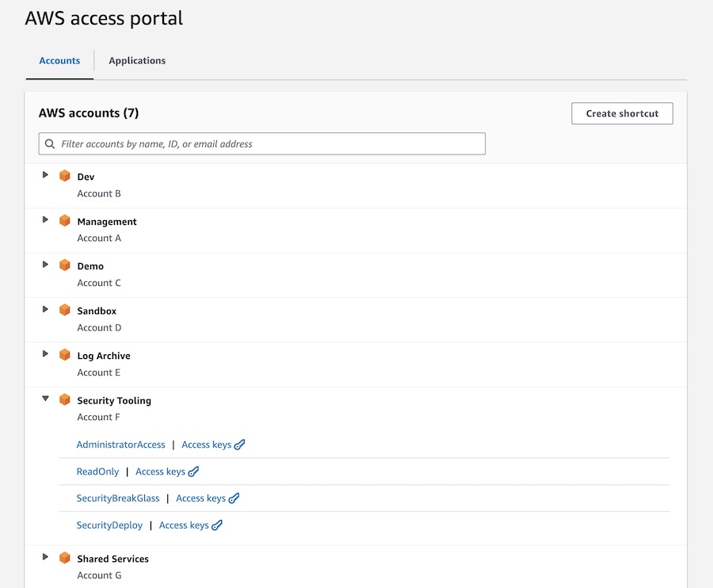Click the Log Archive account cube icon
This screenshot has height=588, width=713.
click(65, 355)
